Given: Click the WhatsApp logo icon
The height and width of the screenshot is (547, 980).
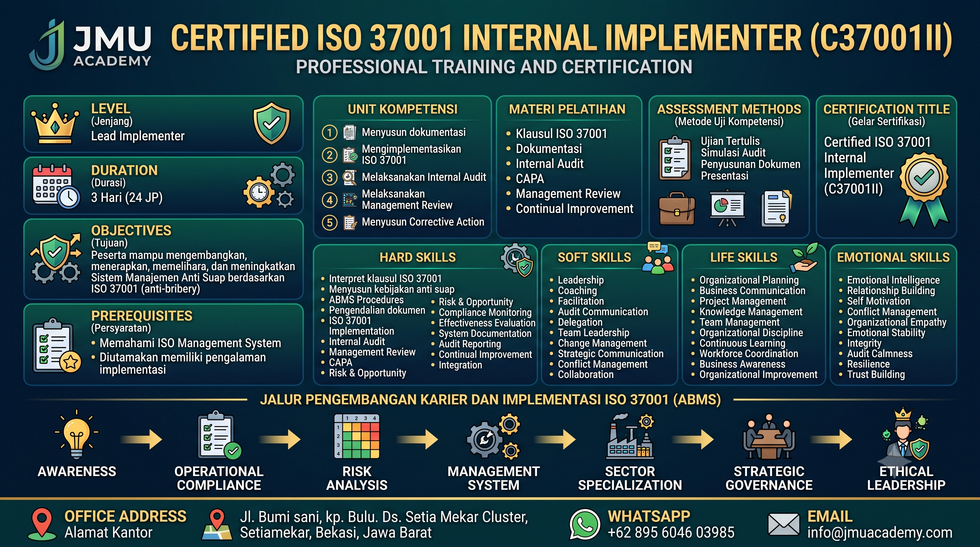Looking at the screenshot, I should pos(584,525).
